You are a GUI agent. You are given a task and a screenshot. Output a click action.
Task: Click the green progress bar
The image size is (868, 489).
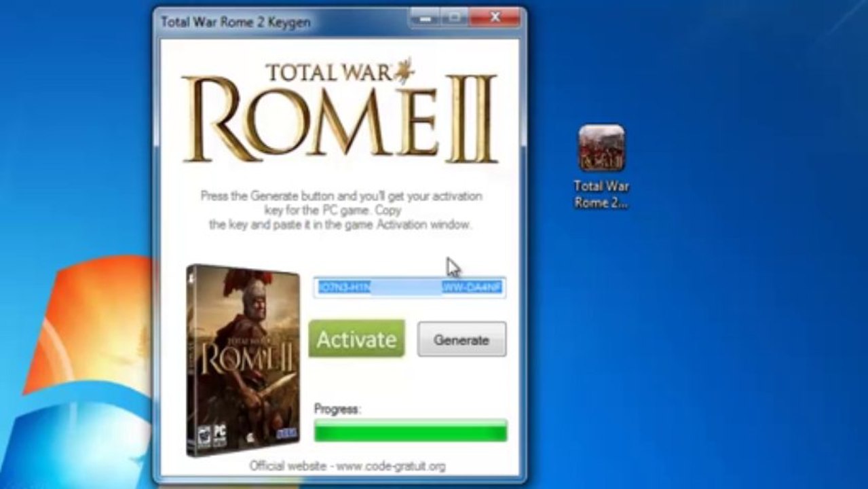pos(411,431)
